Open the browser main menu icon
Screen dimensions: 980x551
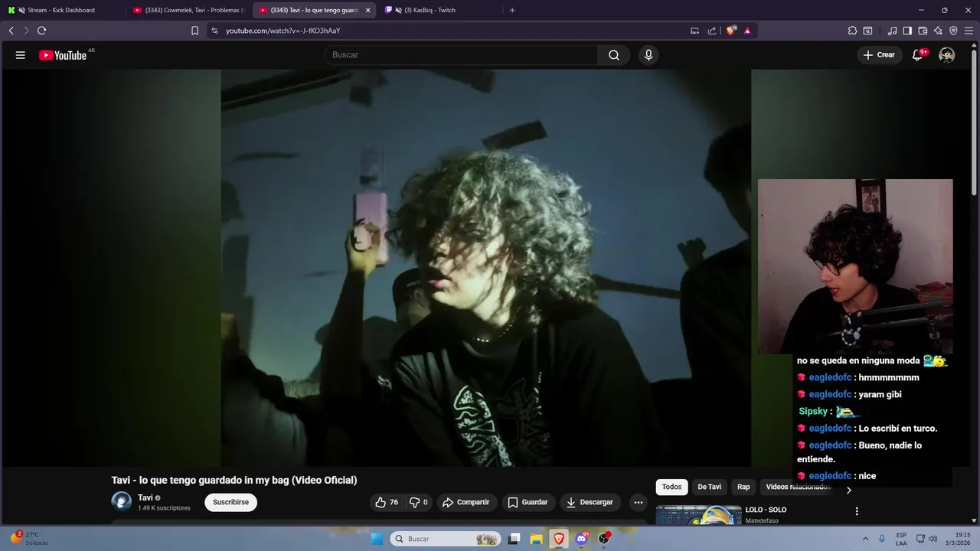[x=969, y=31]
